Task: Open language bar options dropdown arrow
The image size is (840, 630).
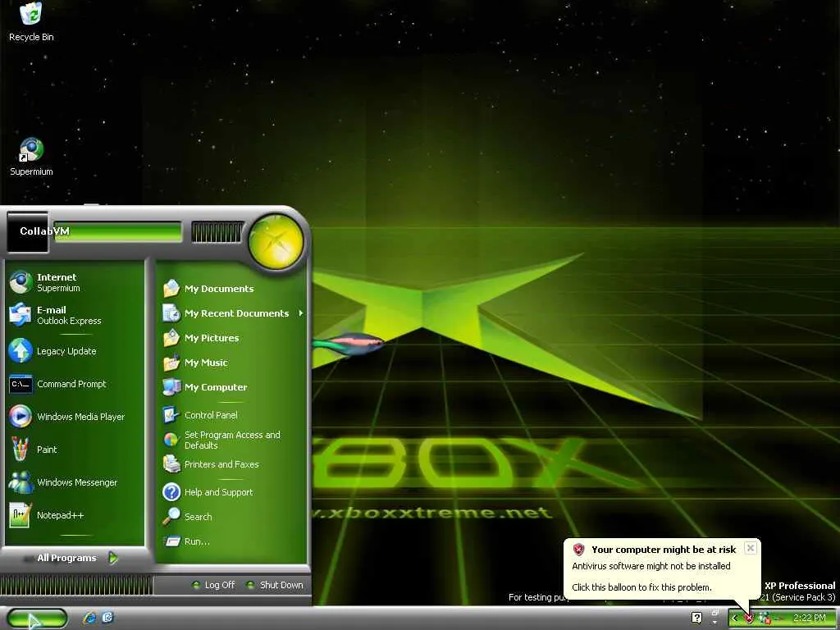Action: [x=714, y=623]
